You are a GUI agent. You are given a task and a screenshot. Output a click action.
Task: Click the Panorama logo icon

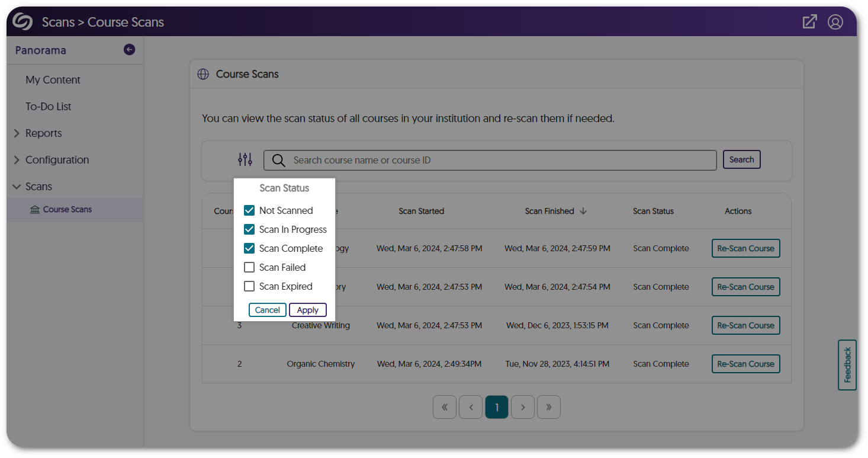pos(22,22)
